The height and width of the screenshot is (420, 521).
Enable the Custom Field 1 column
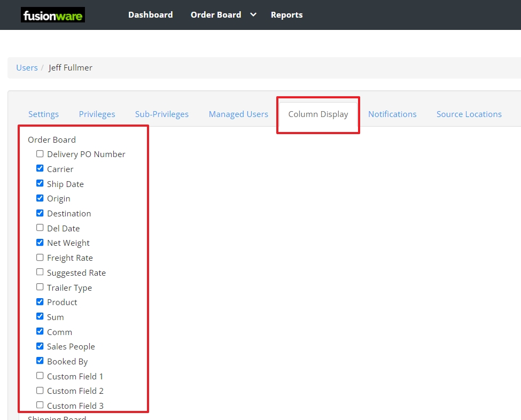click(x=40, y=375)
